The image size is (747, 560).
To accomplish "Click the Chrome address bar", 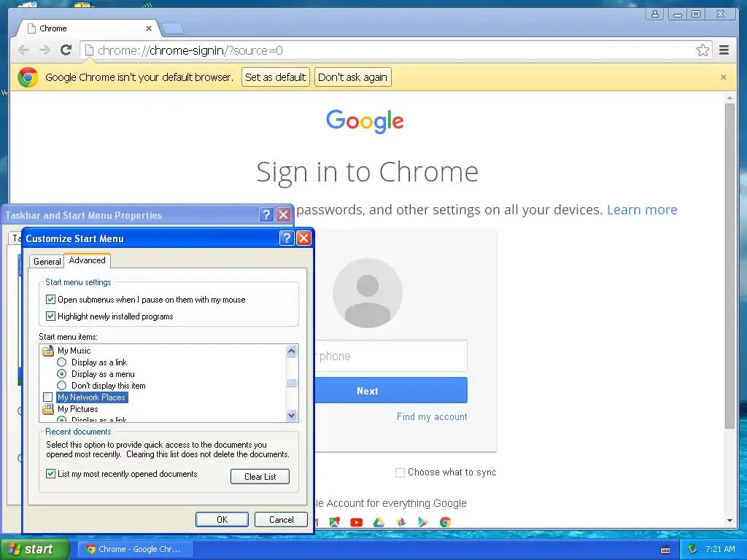I will click(395, 50).
